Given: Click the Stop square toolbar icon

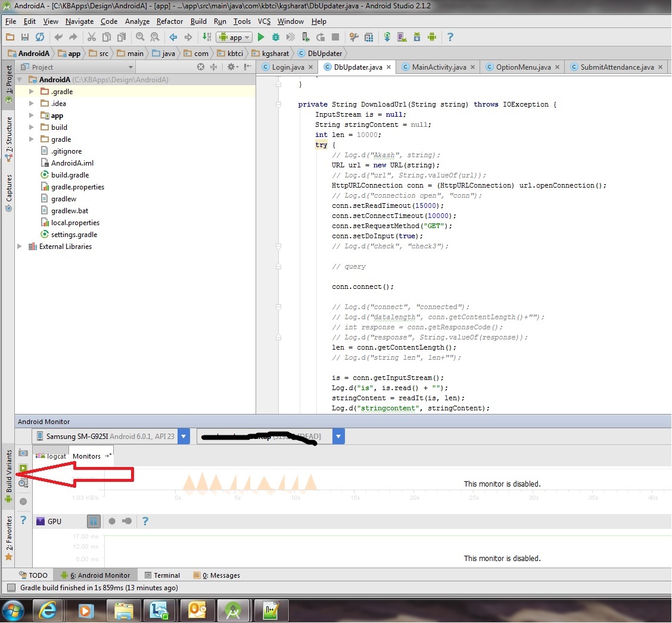Looking at the screenshot, I should coord(335,38).
